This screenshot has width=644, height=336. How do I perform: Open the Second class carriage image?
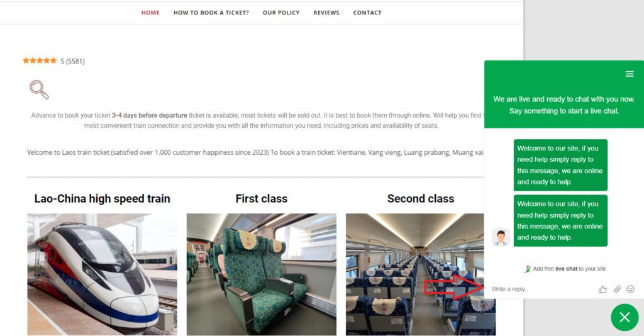(415, 274)
